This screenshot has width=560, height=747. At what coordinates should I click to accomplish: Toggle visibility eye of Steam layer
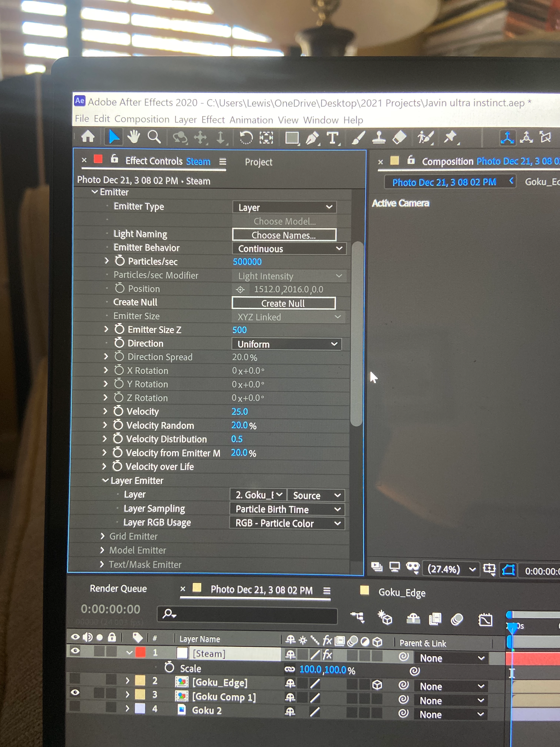click(75, 650)
